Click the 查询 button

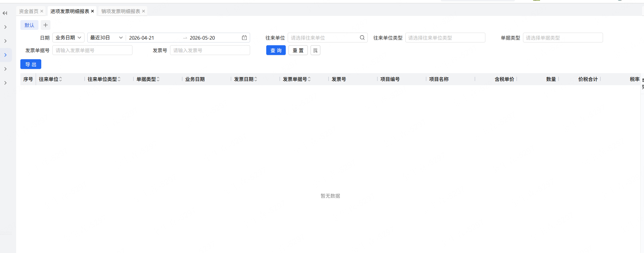click(276, 50)
